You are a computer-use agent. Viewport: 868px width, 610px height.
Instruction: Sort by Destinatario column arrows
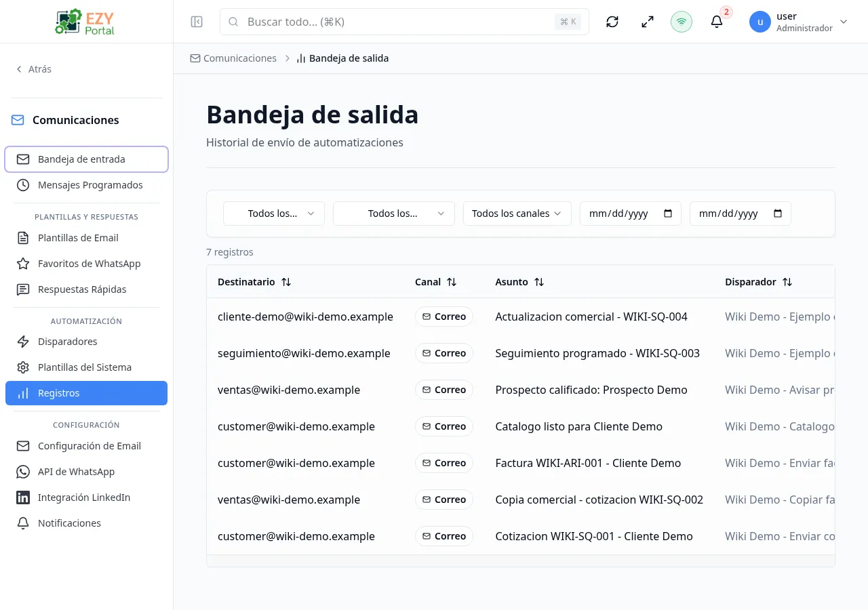(x=286, y=282)
